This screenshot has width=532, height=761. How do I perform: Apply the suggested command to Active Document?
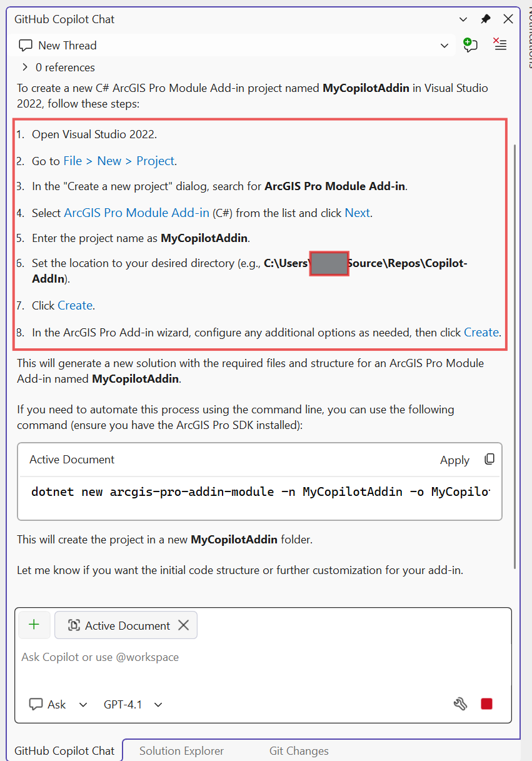click(454, 459)
